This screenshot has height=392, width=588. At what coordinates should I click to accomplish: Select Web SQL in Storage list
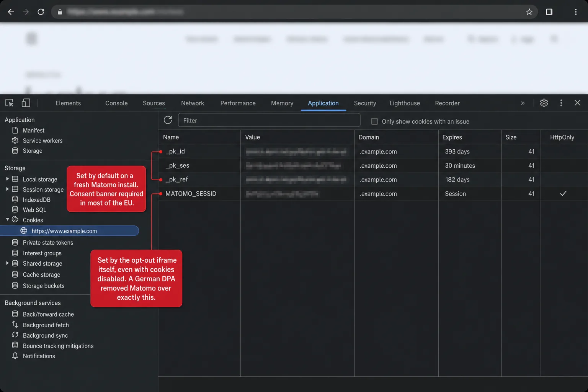[34, 210]
